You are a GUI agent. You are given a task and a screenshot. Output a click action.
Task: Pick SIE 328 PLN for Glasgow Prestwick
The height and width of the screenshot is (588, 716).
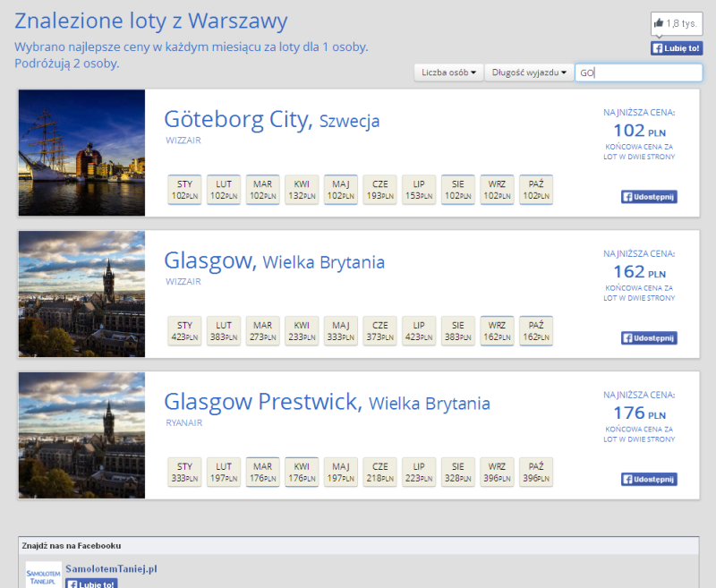pyautogui.click(x=458, y=472)
